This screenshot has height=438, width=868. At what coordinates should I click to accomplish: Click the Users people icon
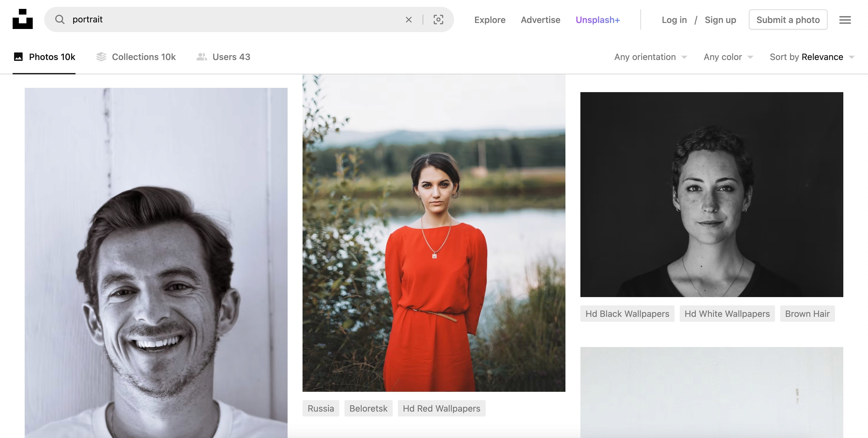pyautogui.click(x=201, y=57)
